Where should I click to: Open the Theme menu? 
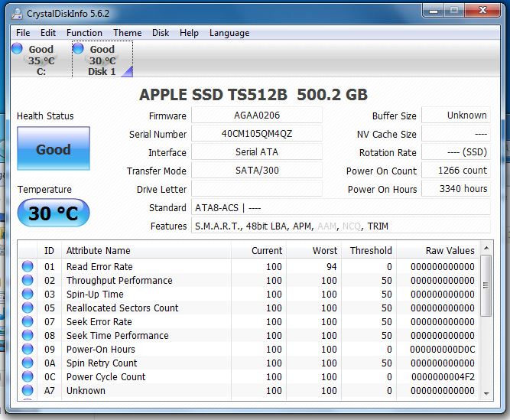[127, 33]
